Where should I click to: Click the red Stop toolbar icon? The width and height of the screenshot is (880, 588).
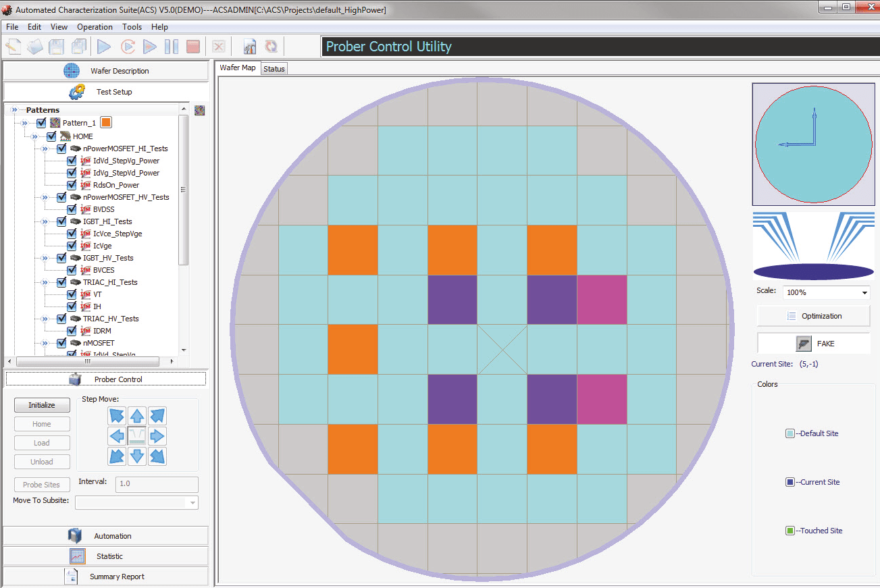coord(193,47)
